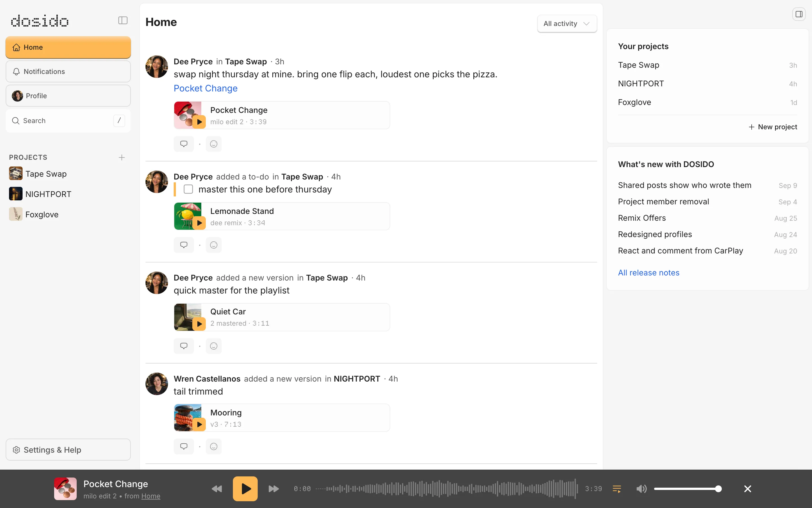Viewport: 812px width, 508px height.
Task: Check the 'master this one before thursday' to-do
Action: [188, 189]
